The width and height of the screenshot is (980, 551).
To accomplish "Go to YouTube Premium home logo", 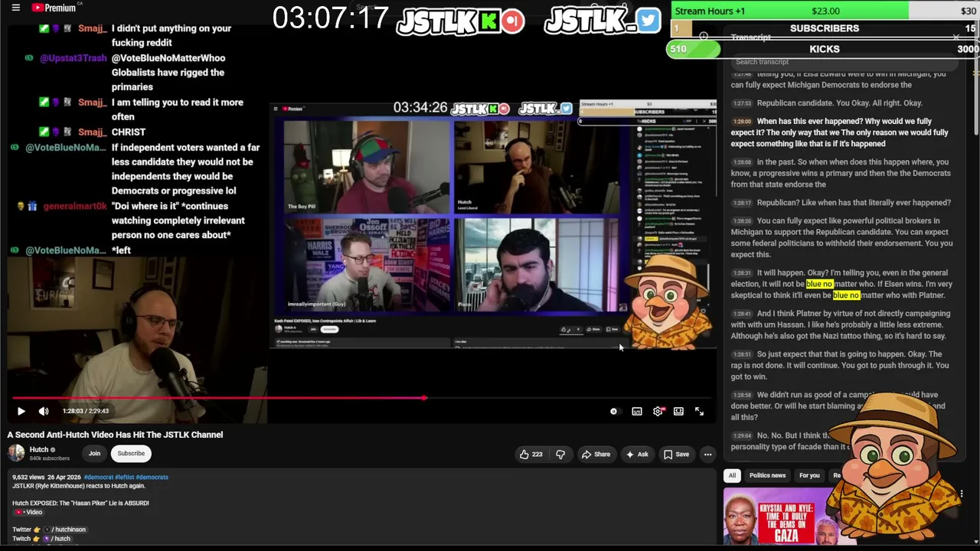I will point(54,8).
